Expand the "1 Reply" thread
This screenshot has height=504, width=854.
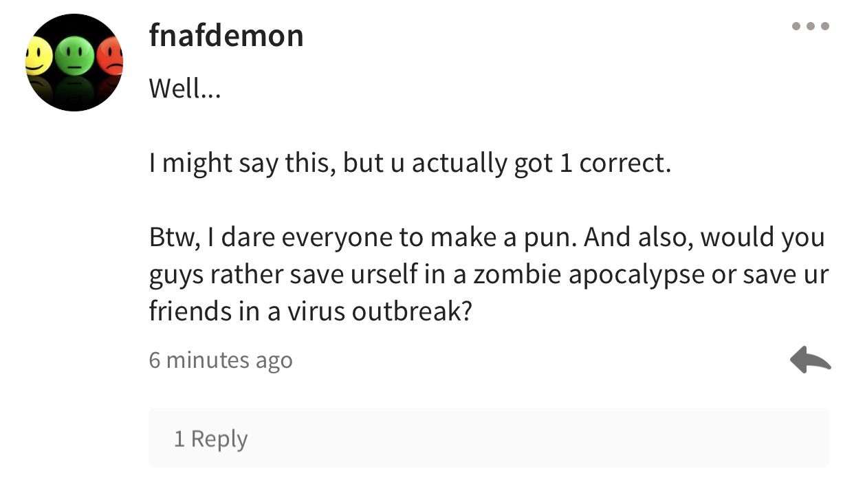pos(489,438)
